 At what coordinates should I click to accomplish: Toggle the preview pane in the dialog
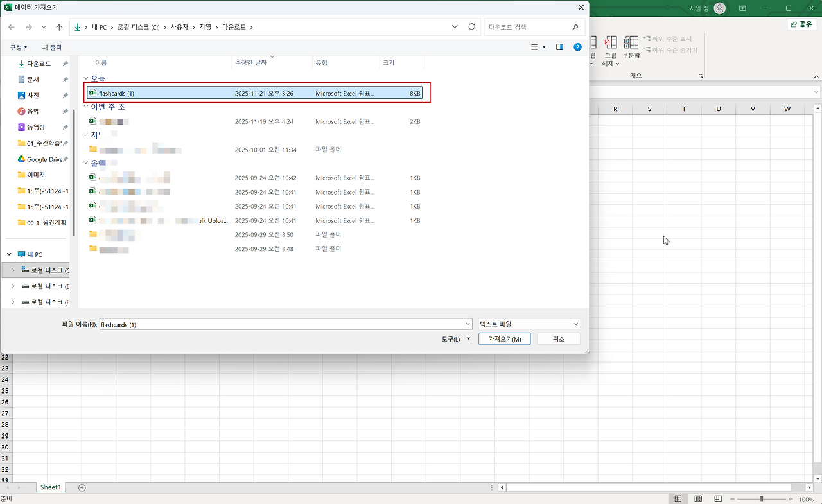(559, 47)
